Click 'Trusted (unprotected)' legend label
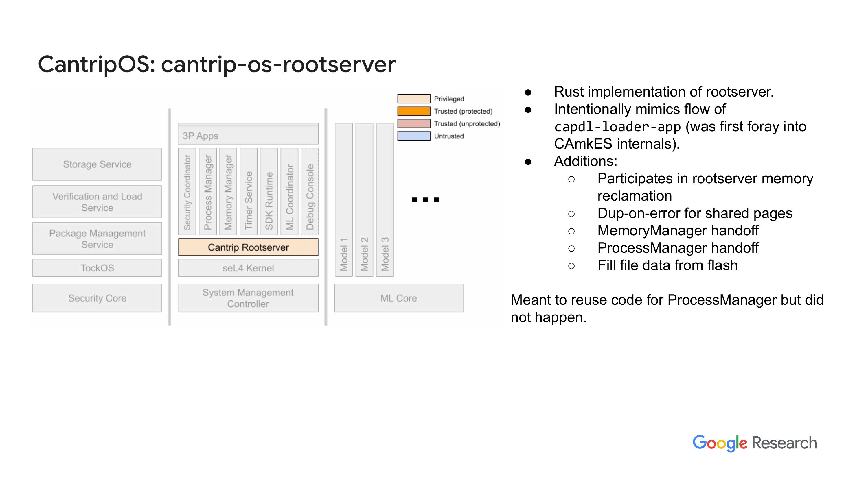Image resolution: width=868 pixels, height=488 pixels. tap(467, 124)
